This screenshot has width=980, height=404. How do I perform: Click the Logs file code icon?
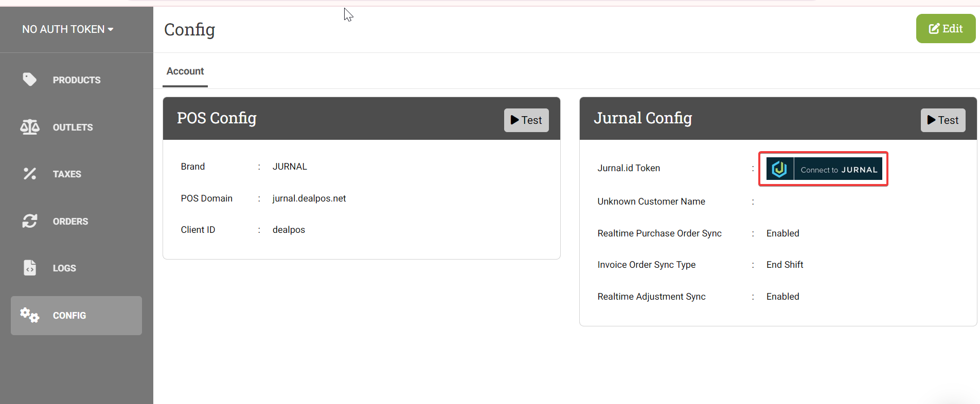point(30,268)
